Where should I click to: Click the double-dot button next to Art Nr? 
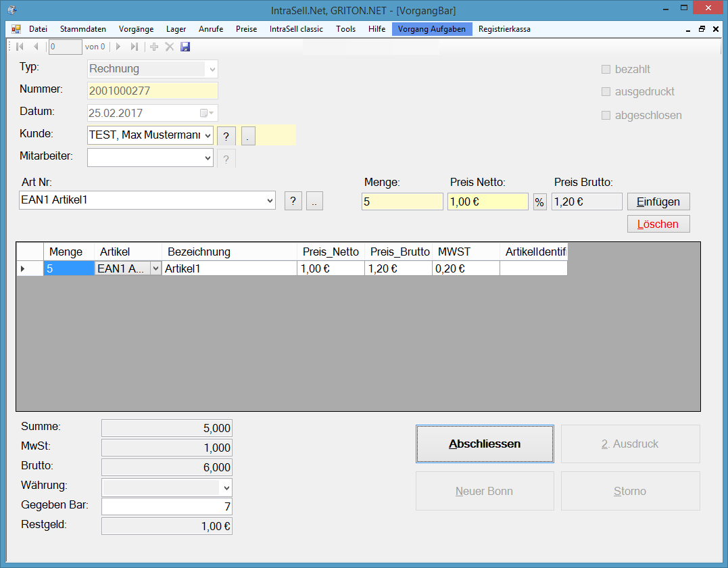pyautogui.click(x=314, y=201)
